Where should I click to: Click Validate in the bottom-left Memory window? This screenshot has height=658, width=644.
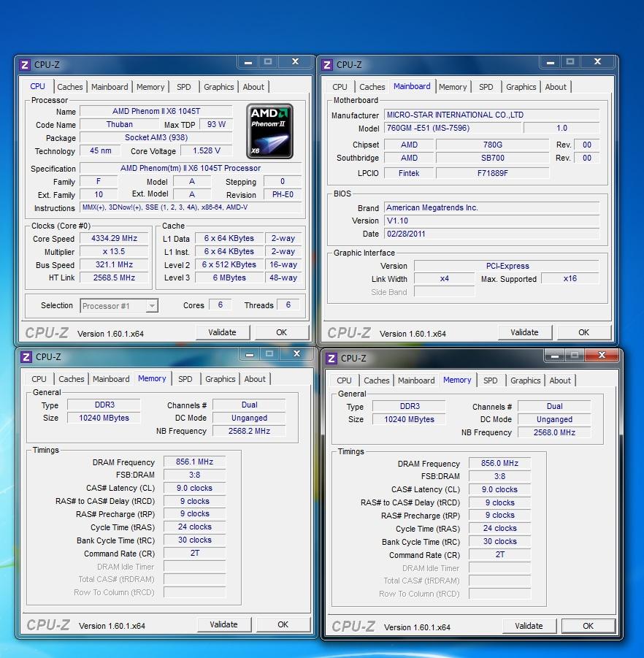[223, 624]
